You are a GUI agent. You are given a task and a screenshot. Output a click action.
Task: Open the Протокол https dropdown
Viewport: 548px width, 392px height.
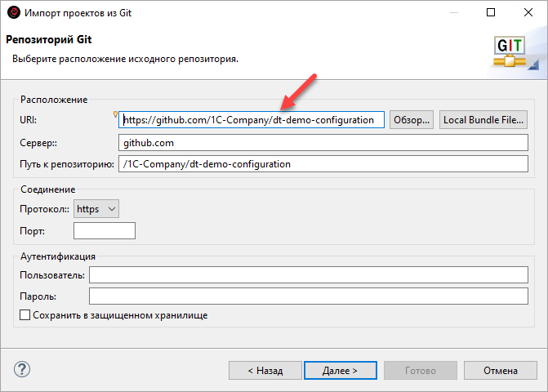pyautogui.click(x=96, y=209)
